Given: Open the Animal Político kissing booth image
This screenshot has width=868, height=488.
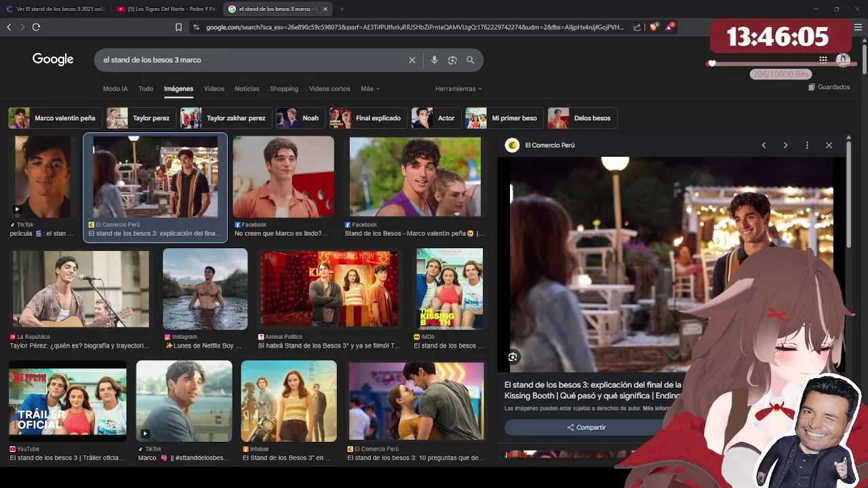Looking at the screenshot, I should [x=330, y=289].
